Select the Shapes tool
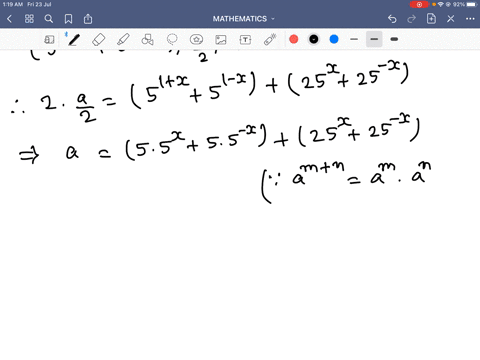 147,40
